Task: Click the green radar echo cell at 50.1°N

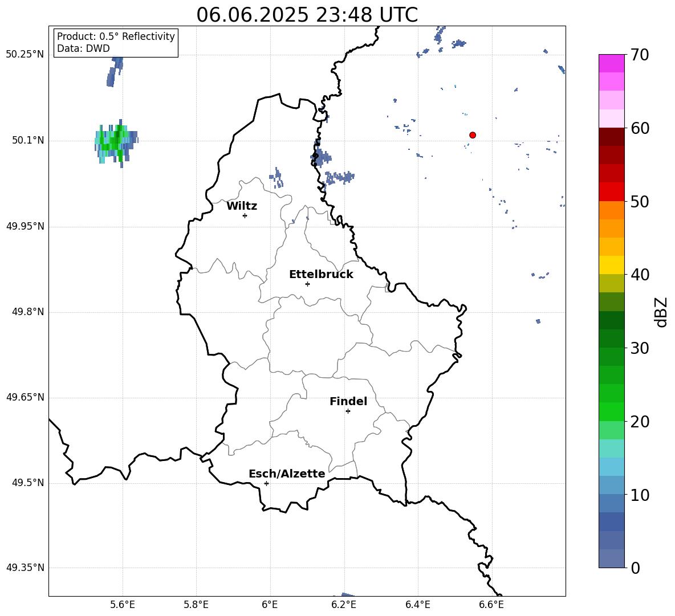Action: (115, 142)
